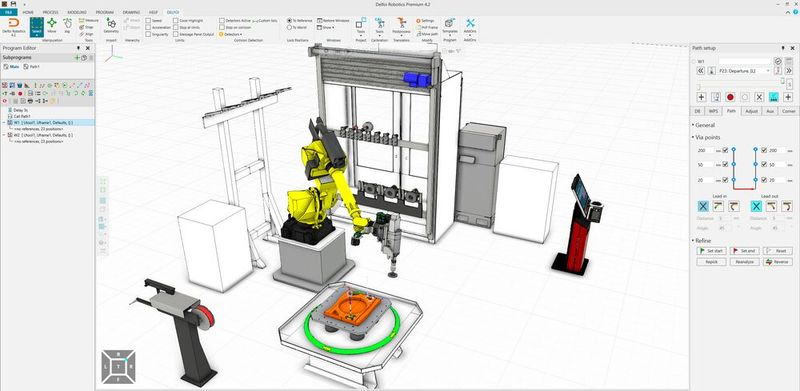Click the cyan highlighted path icon in Path setup
The image size is (800, 391).
point(773,97)
